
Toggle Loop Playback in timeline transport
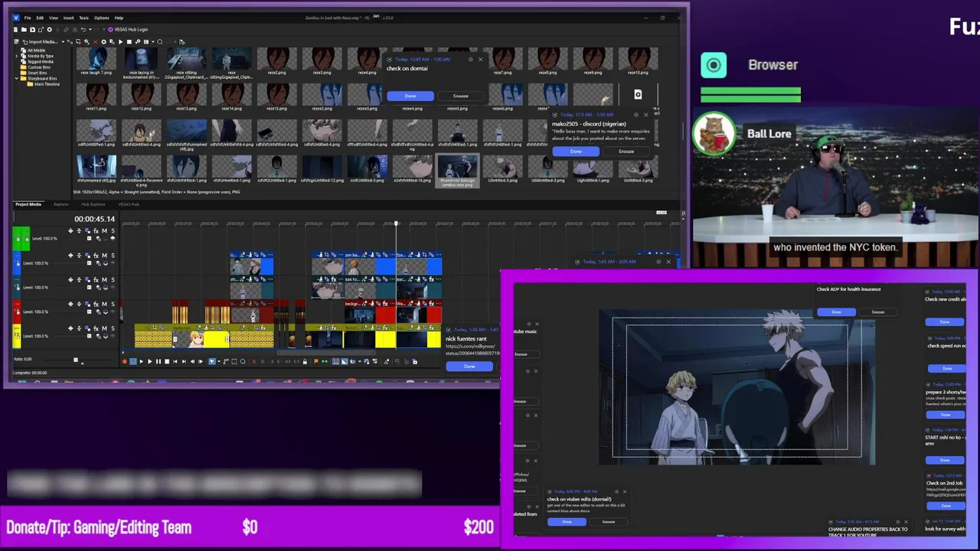(x=133, y=361)
